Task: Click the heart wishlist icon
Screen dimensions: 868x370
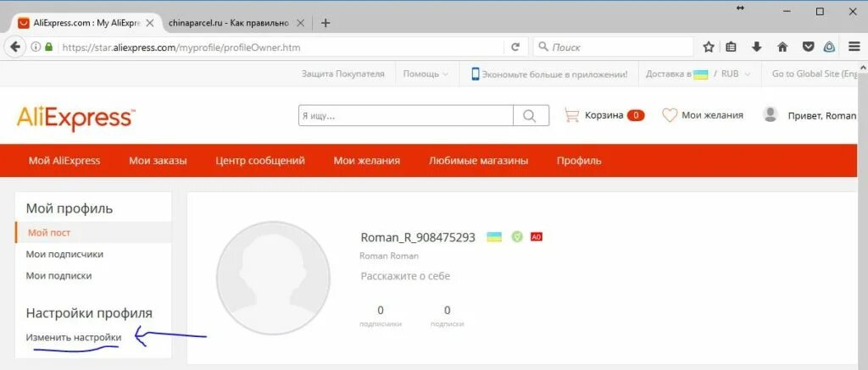Action: tap(670, 115)
